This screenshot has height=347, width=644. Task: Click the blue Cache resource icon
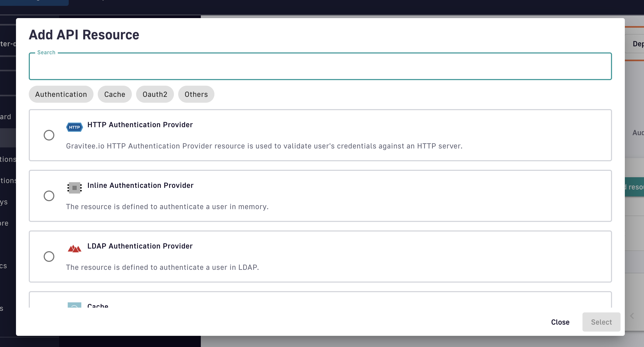coord(74,305)
